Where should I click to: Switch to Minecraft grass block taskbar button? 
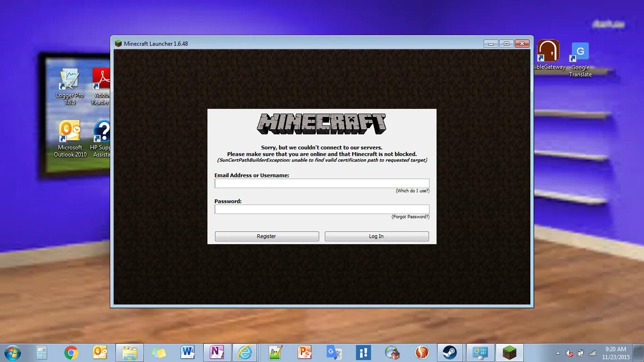[509, 353]
